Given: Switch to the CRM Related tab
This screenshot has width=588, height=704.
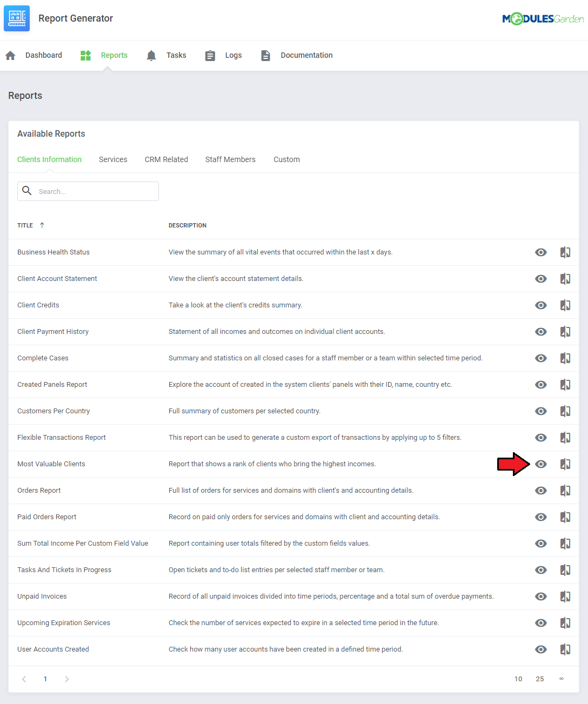Looking at the screenshot, I should coord(166,159).
